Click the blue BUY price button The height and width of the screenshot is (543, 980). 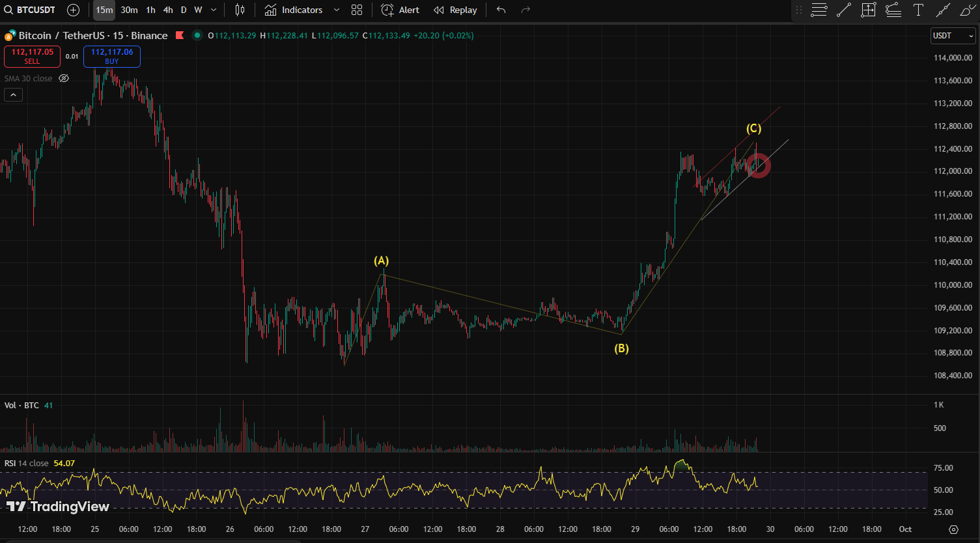(x=112, y=57)
